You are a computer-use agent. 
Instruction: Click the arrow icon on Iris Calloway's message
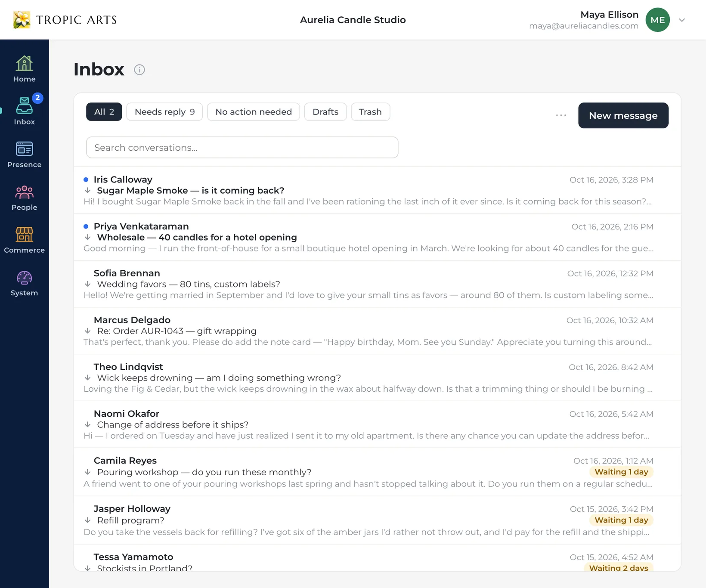point(87,190)
